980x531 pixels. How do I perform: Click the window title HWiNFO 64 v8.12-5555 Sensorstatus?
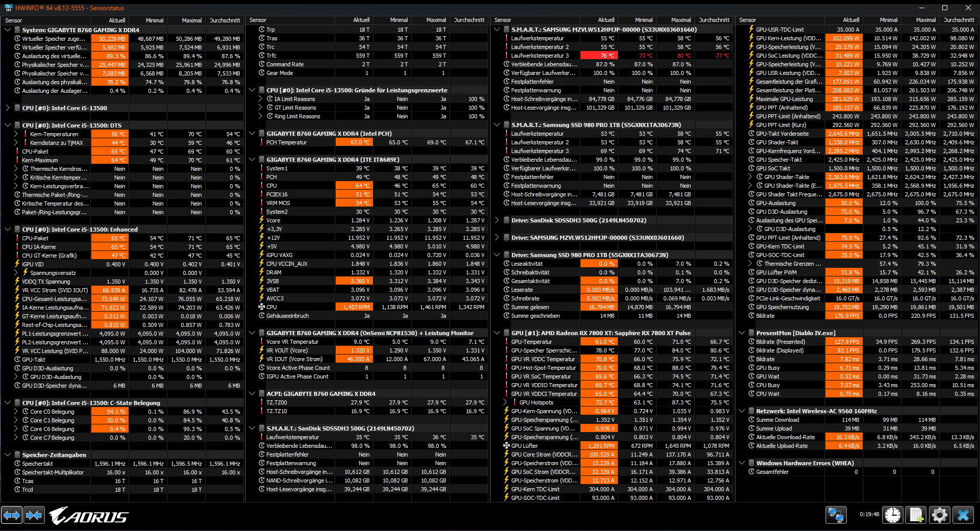70,8
